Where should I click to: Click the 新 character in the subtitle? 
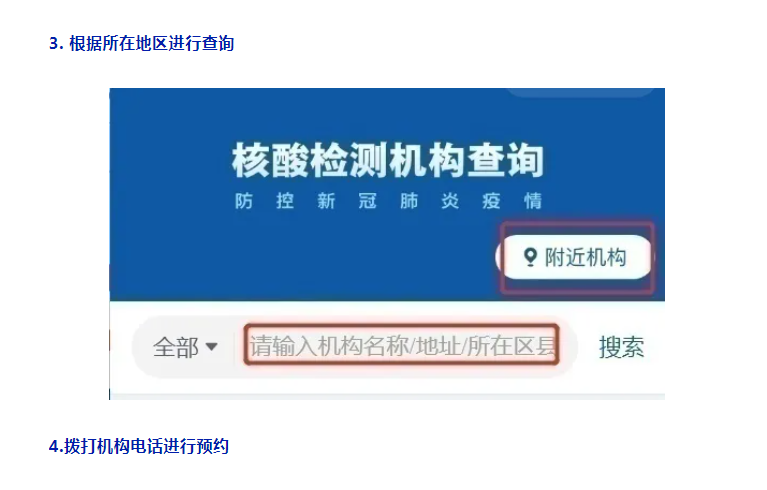coord(326,201)
